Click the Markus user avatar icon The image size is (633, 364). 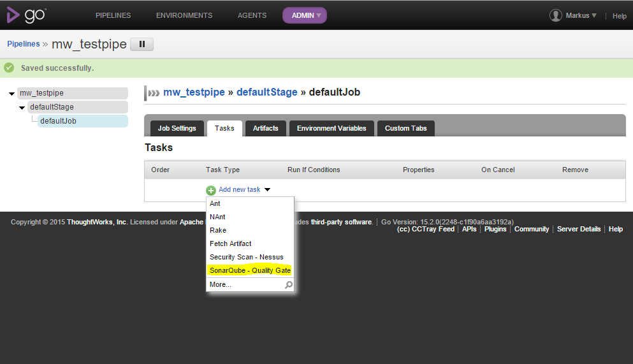[555, 15]
